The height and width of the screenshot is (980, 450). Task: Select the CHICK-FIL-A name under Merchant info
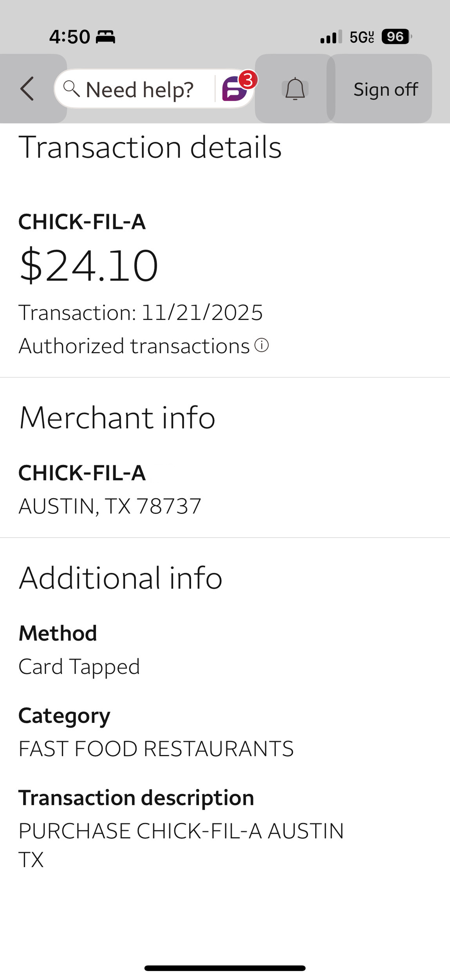(82, 472)
